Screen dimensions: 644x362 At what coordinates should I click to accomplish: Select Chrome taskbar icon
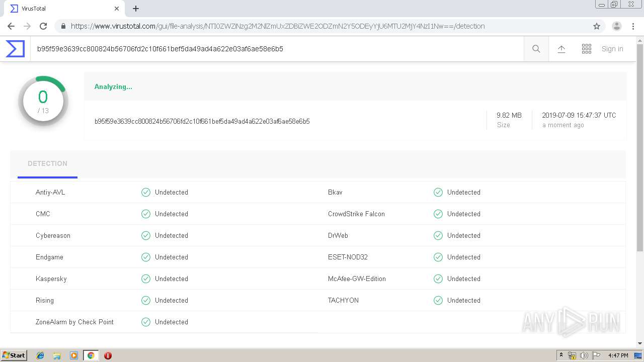click(x=91, y=355)
